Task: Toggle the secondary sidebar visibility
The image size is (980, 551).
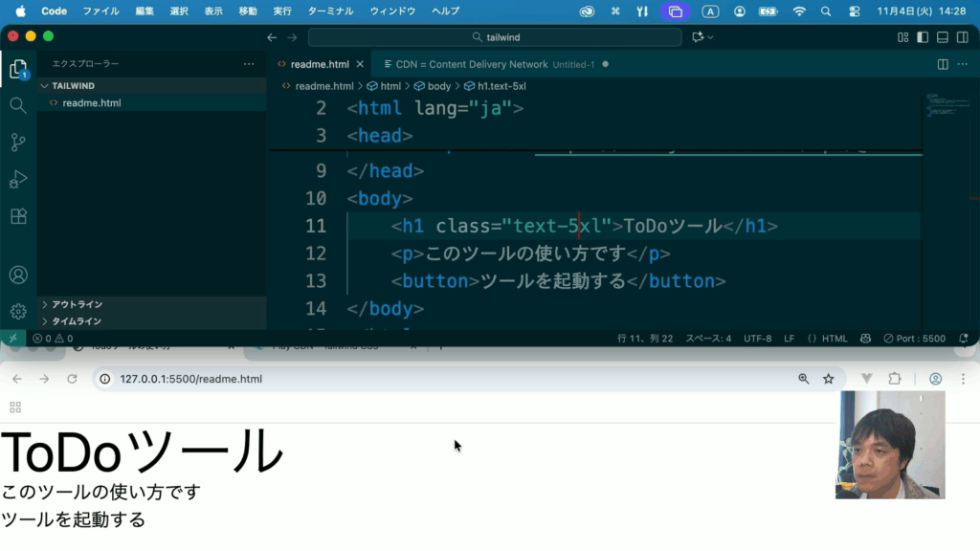Action: coord(962,37)
